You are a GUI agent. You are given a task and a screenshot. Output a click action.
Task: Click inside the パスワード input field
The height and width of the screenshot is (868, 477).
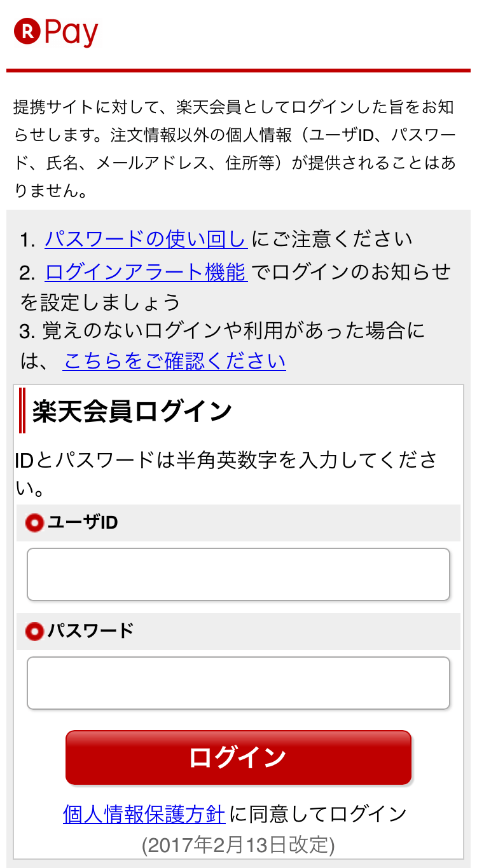[x=238, y=682]
